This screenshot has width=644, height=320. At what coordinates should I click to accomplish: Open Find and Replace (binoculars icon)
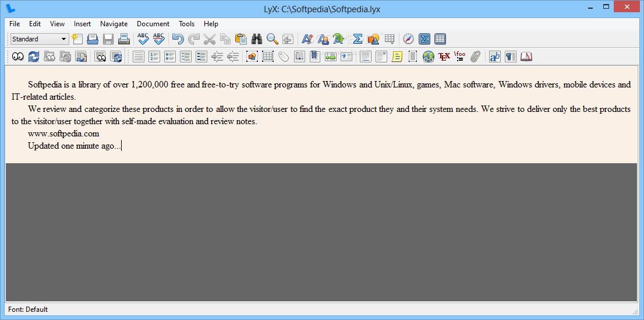pyautogui.click(x=257, y=39)
